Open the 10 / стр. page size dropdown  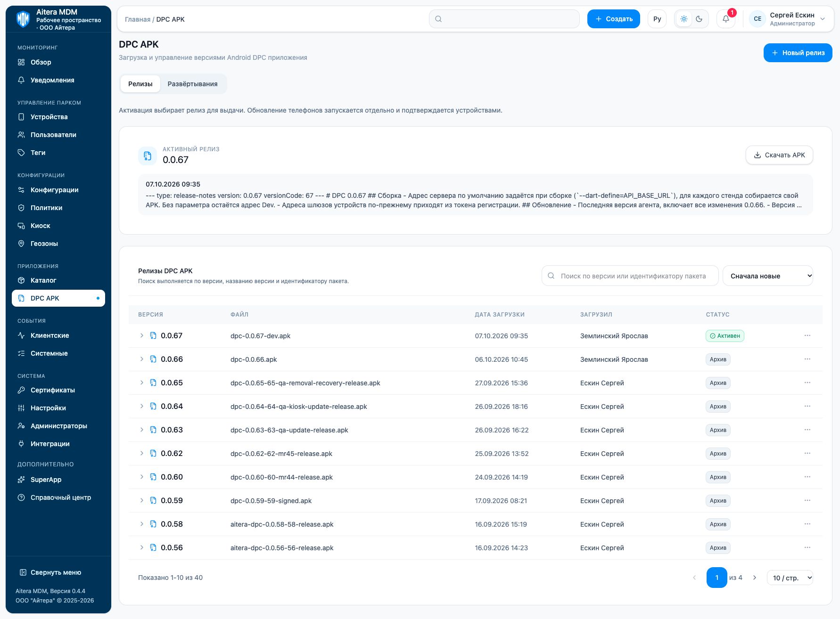(x=790, y=578)
